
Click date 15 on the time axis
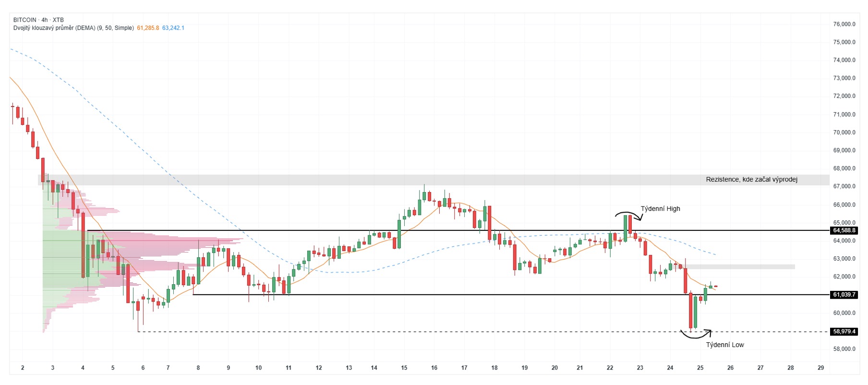(404, 368)
